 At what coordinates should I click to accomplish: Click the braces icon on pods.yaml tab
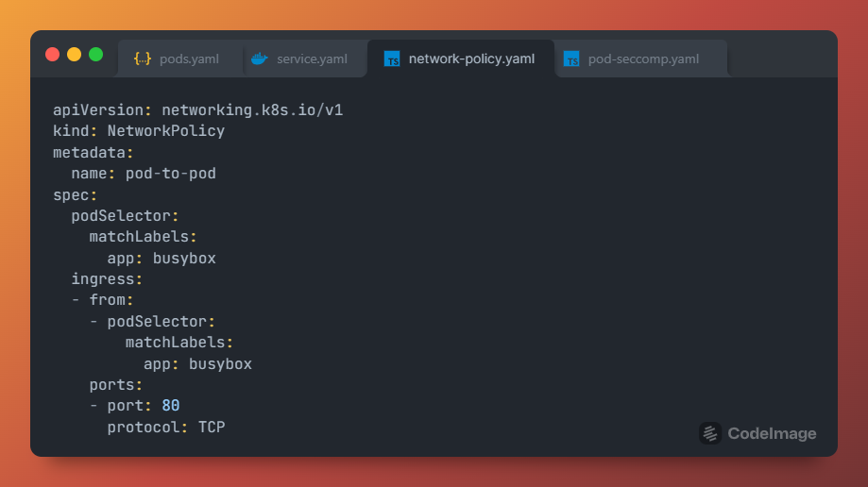pyautogui.click(x=143, y=59)
